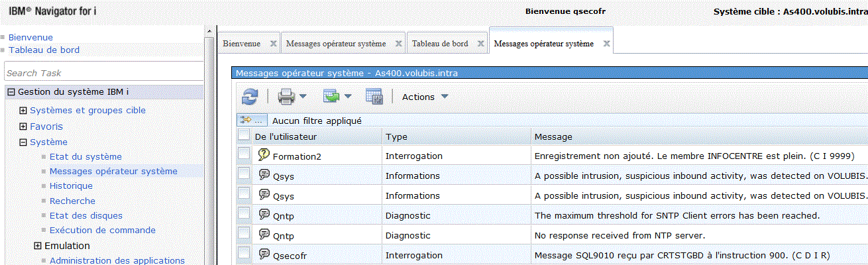Sort by the Type column header
This screenshot has height=265, width=868.
click(396, 136)
